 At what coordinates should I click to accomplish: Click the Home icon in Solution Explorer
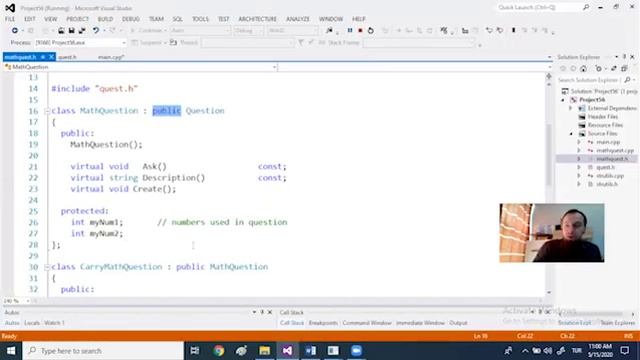[584, 69]
